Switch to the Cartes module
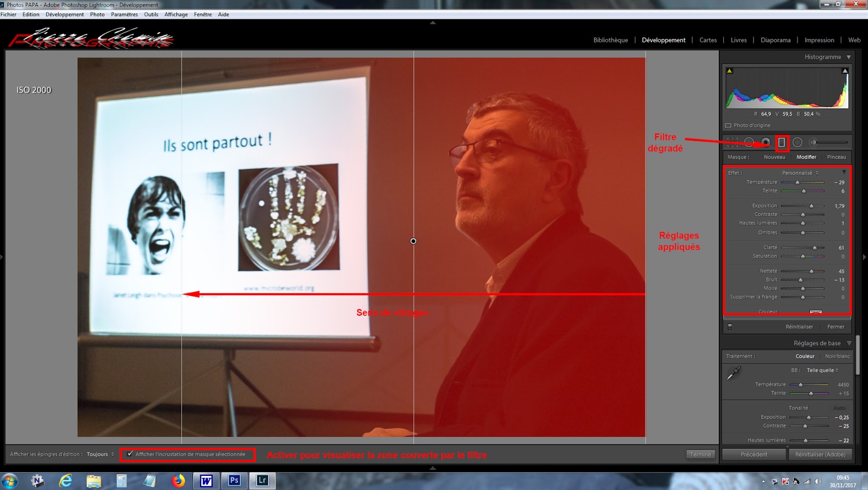The image size is (868, 490). (x=708, y=40)
